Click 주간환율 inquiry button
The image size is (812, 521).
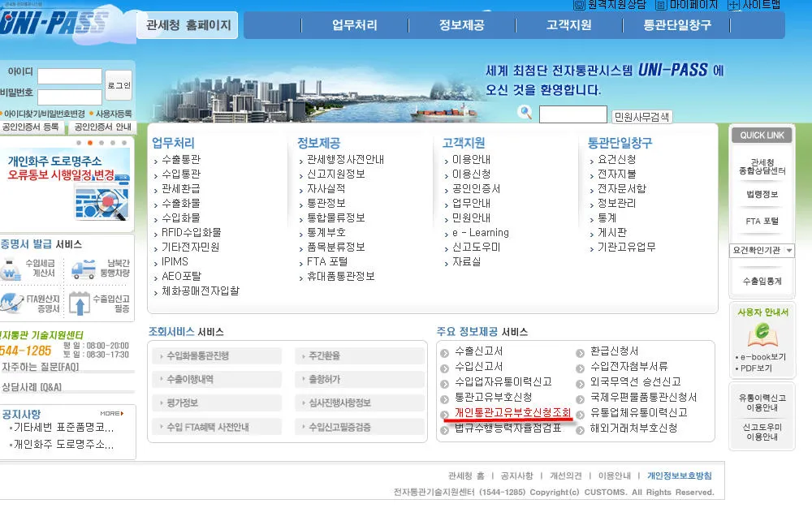360,356
